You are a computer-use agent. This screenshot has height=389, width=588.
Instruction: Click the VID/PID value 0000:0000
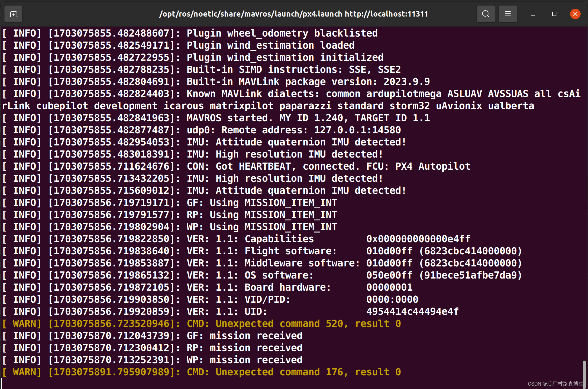point(392,300)
